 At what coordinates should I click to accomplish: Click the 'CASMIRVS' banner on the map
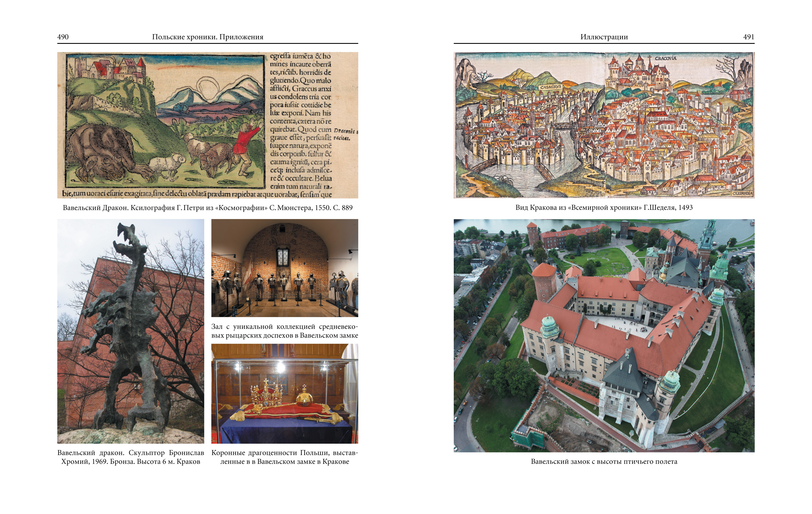(551, 87)
